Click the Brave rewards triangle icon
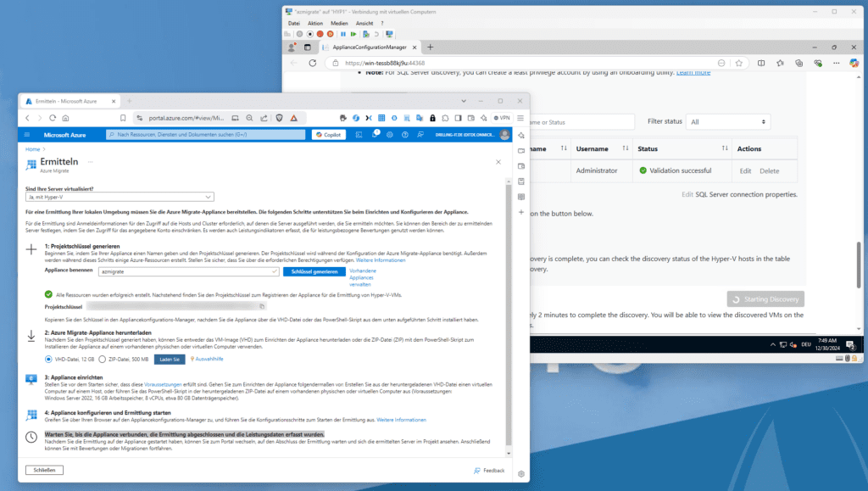This screenshot has height=491, width=868. point(294,118)
